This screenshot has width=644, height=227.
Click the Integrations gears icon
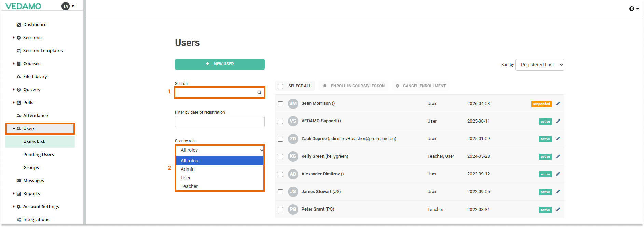coord(19,220)
